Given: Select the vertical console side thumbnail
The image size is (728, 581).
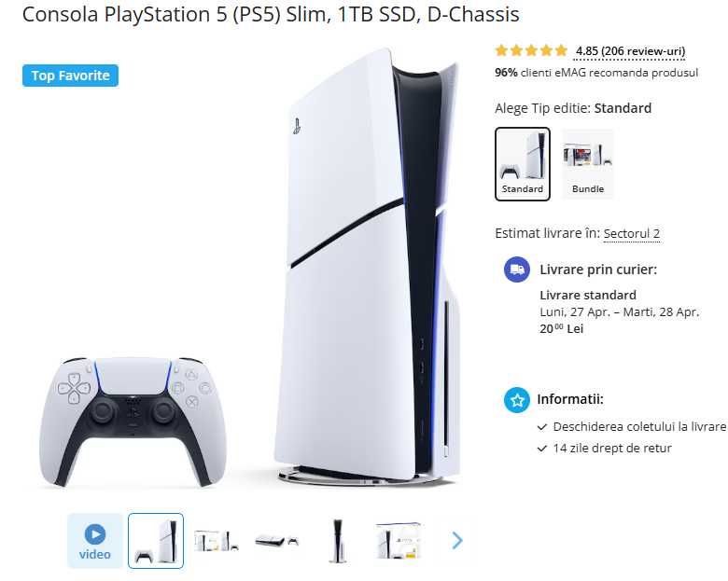Looking at the screenshot, I should pyautogui.click(x=338, y=541).
